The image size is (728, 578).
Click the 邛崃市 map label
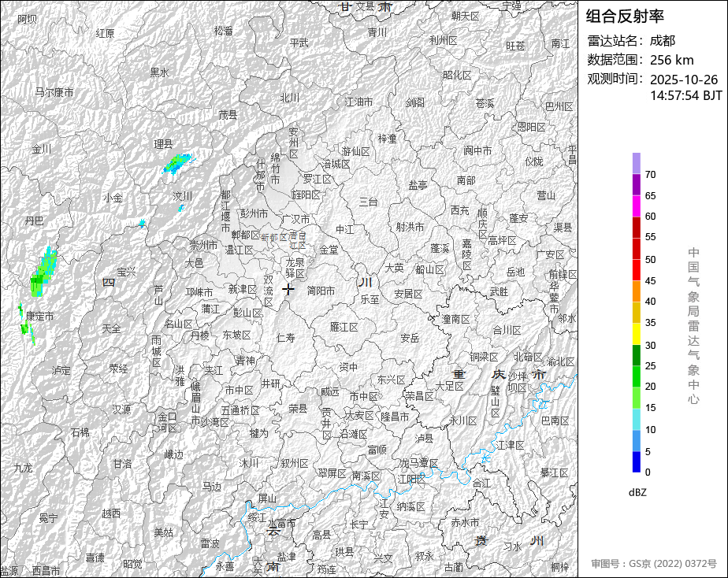tap(199, 293)
